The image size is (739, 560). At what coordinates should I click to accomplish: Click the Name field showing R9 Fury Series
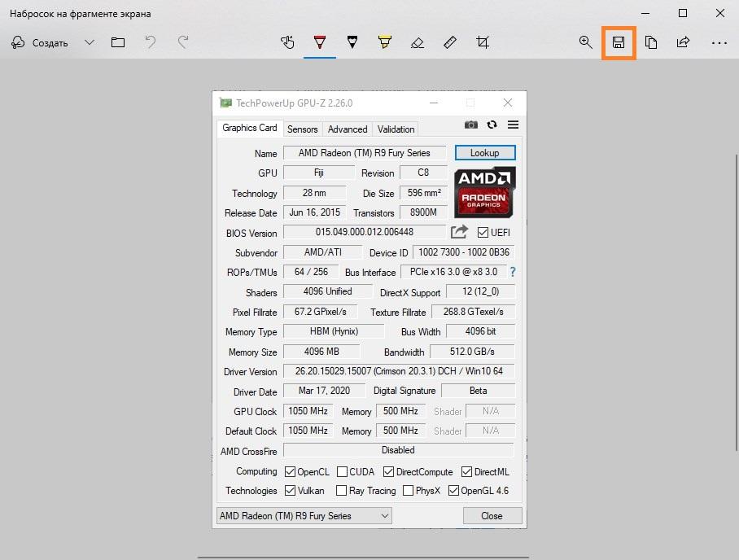coord(365,153)
